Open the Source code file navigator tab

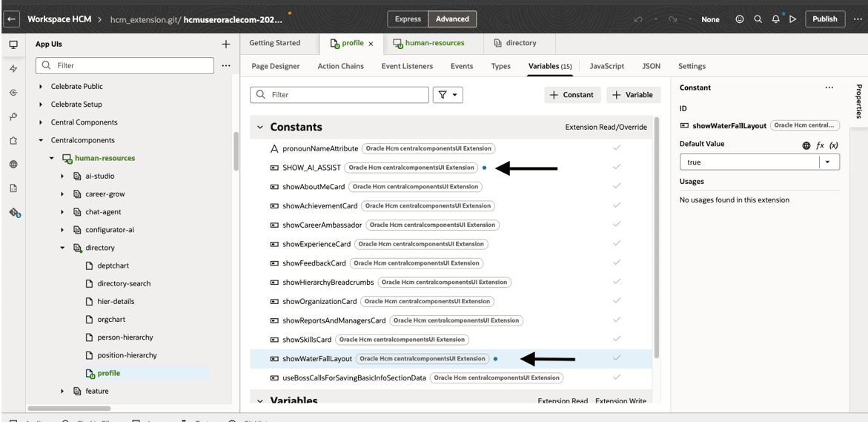click(13, 188)
